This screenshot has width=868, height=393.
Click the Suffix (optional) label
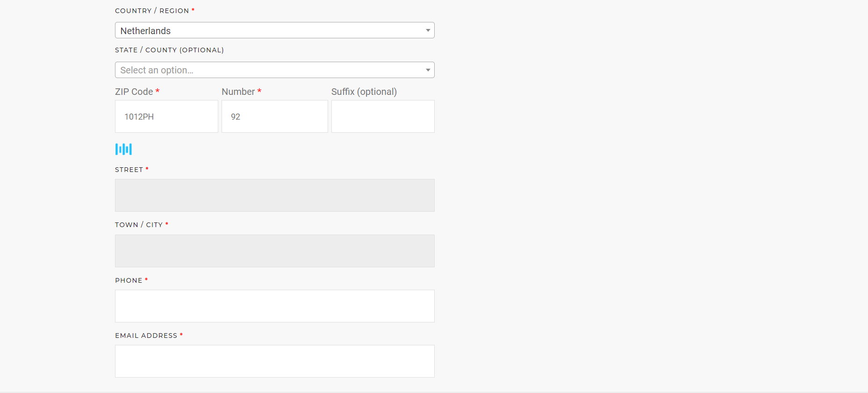pyautogui.click(x=364, y=92)
